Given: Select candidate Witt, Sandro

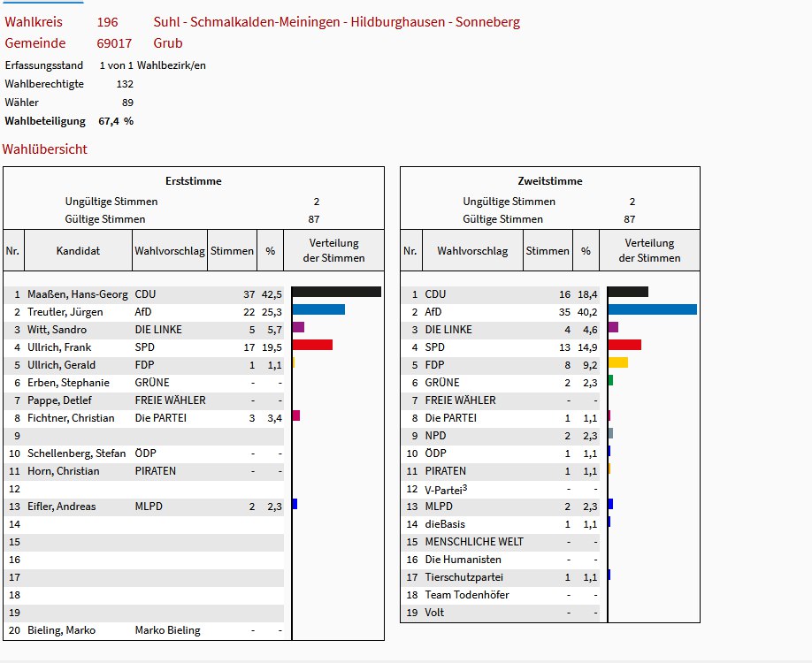Looking at the screenshot, I should click(x=57, y=330).
